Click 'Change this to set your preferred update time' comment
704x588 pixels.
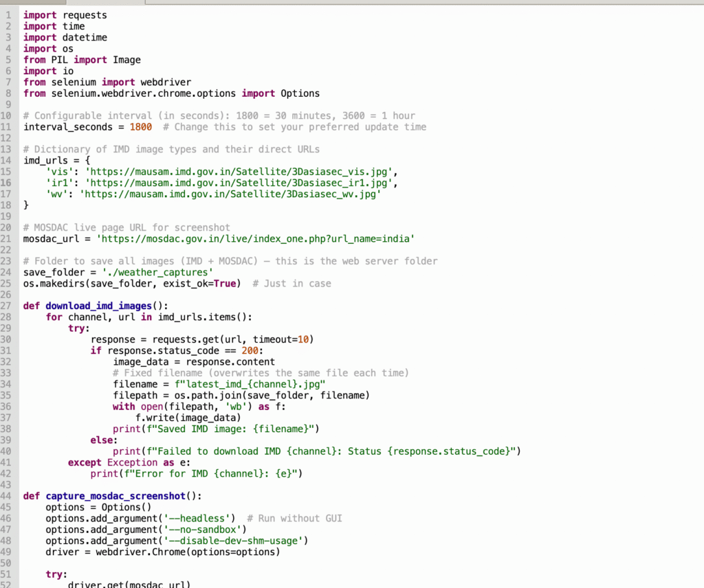(294, 127)
